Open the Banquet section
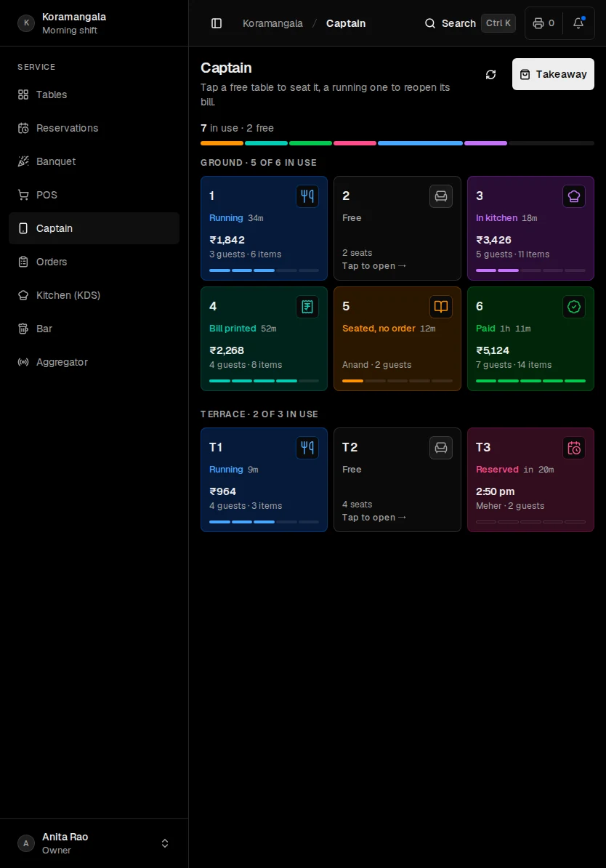This screenshot has height=868, width=606. [x=94, y=161]
